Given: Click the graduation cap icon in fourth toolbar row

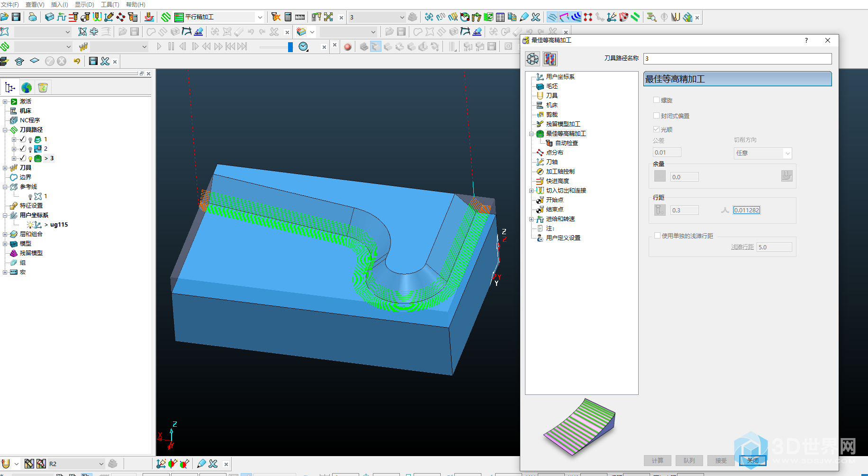Looking at the screenshot, I should [x=19, y=61].
